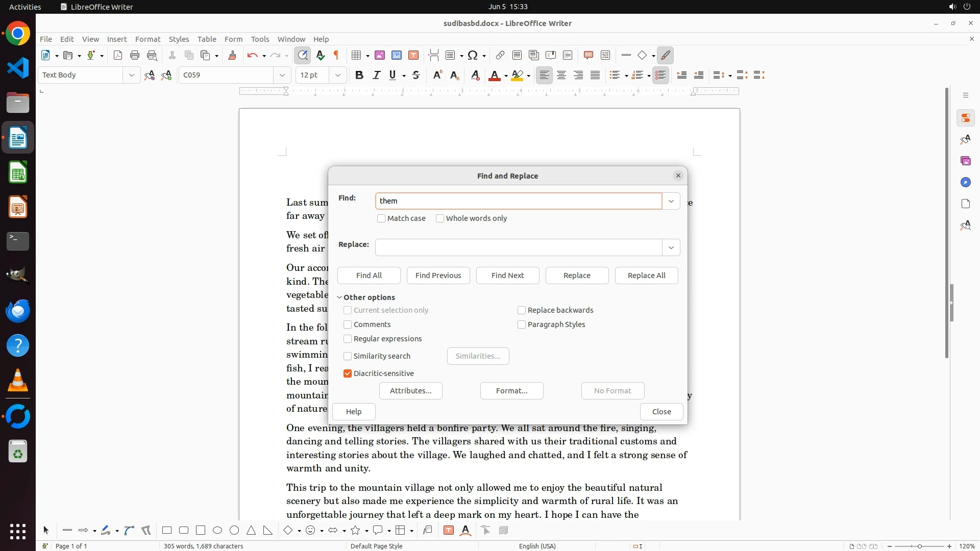The width and height of the screenshot is (980, 551).
Task: Disable the Diacritic-sensitive checkbox
Action: 348,373
